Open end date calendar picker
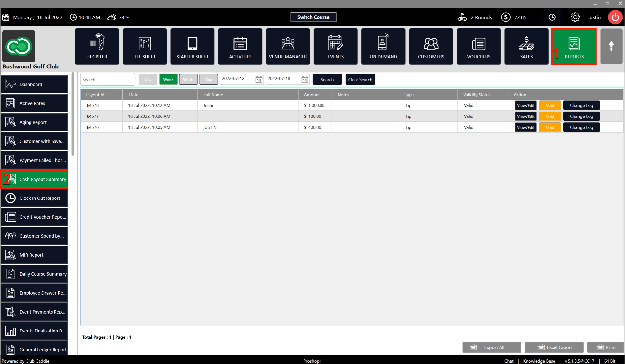The width and height of the screenshot is (625, 364). tap(304, 80)
